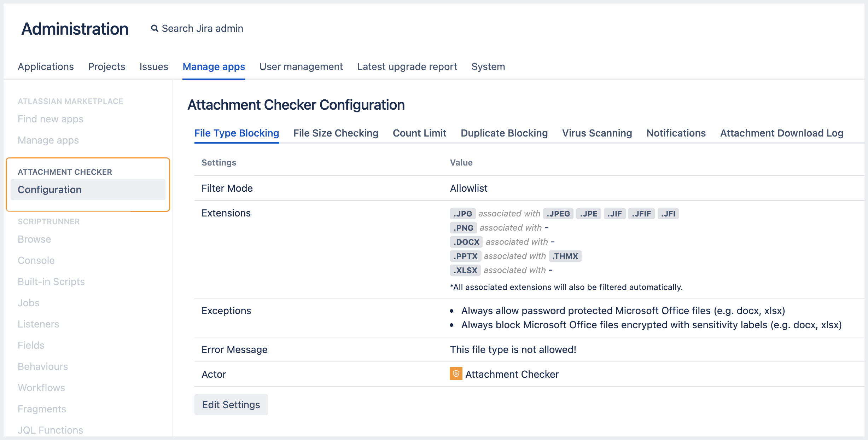Switch to the Notifications tab
This screenshot has width=868, height=440.
tap(676, 133)
